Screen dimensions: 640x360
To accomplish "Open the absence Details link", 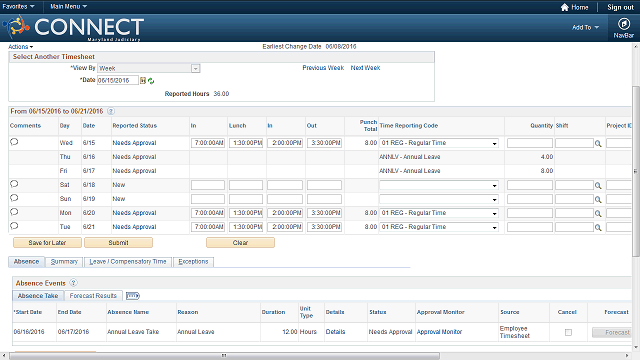I will (x=335, y=332).
